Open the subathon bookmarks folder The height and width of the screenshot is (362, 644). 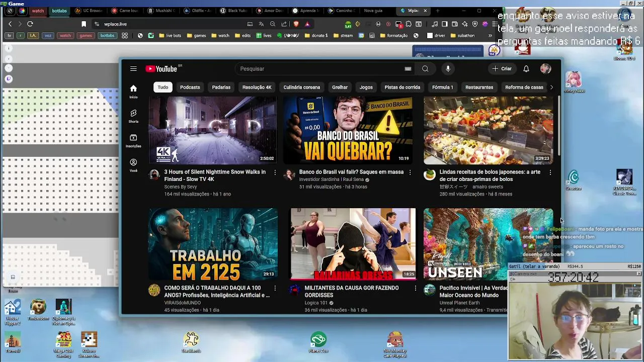462,36
